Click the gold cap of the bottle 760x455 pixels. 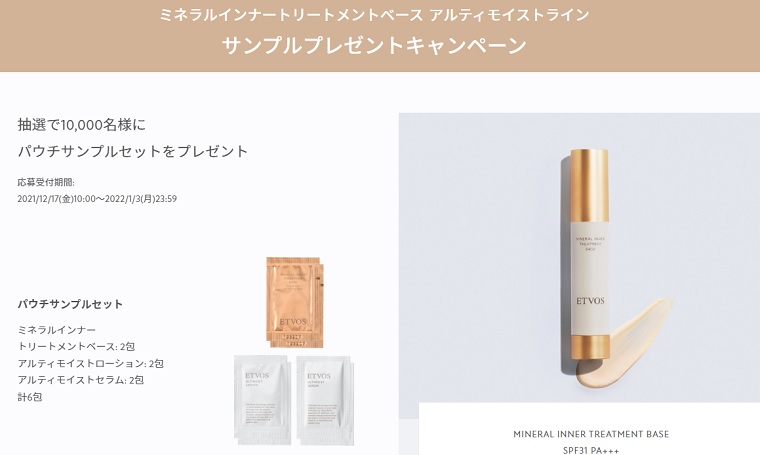click(589, 186)
